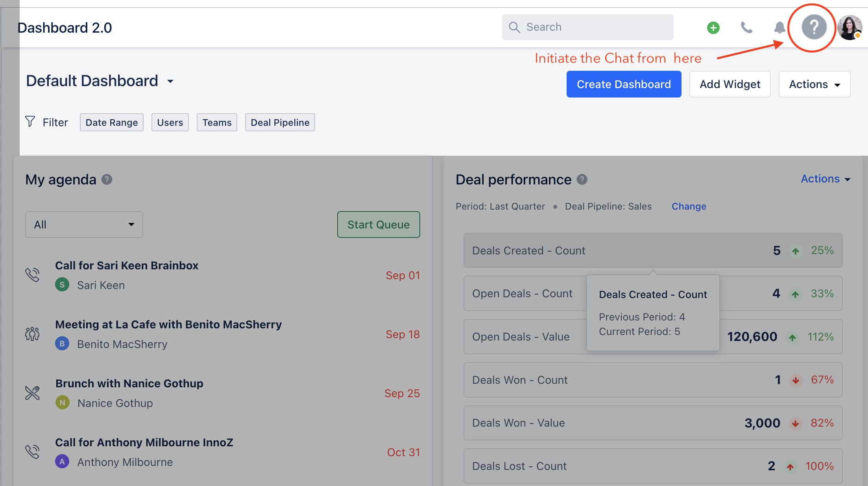The height and width of the screenshot is (486, 868).
Task: Click the Create Dashboard button
Action: tap(624, 84)
